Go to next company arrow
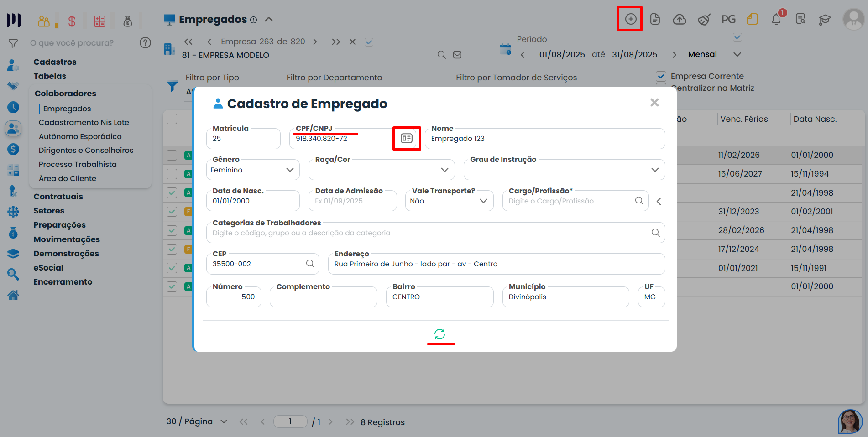 (x=315, y=42)
